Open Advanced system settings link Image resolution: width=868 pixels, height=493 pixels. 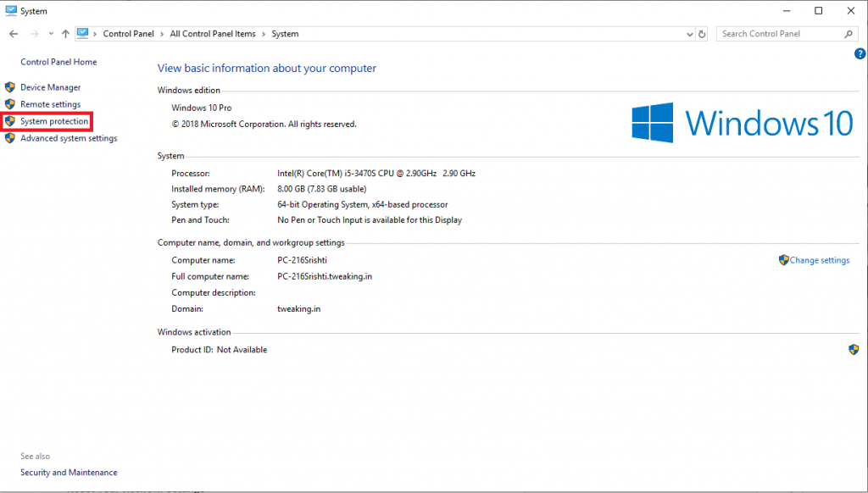69,138
